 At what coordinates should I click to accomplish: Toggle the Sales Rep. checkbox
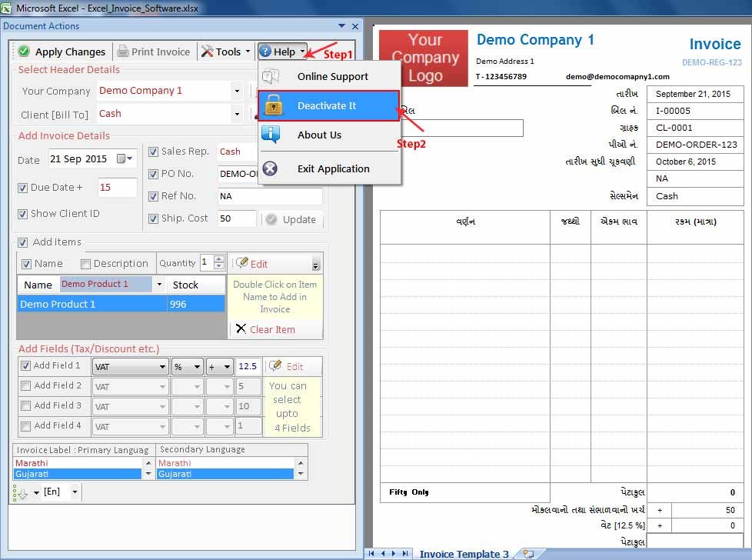click(154, 152)
